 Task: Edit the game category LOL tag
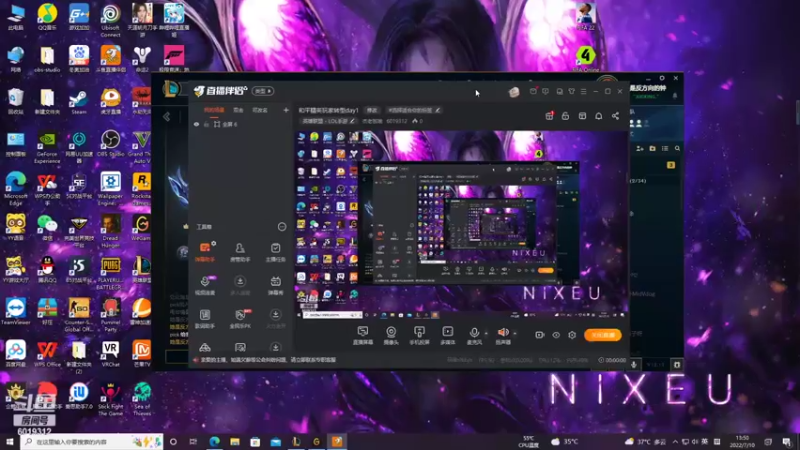click(328, 121)
